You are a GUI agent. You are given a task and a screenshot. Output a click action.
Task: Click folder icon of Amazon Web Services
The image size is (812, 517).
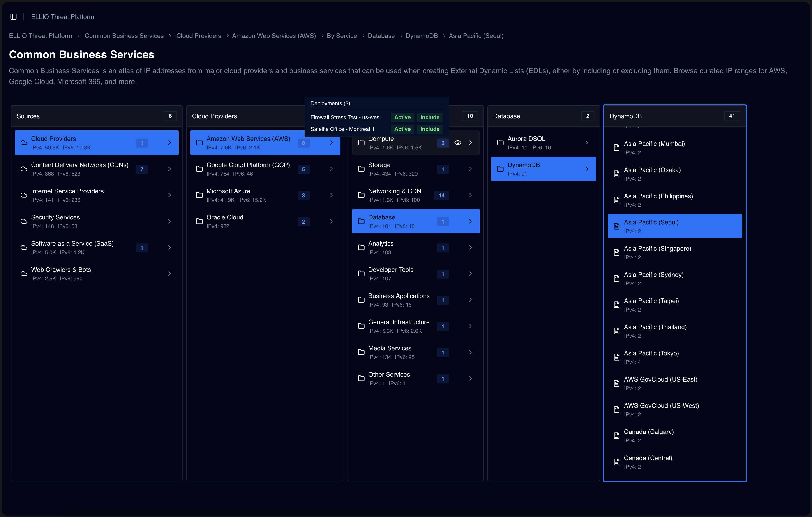point(199,143)
